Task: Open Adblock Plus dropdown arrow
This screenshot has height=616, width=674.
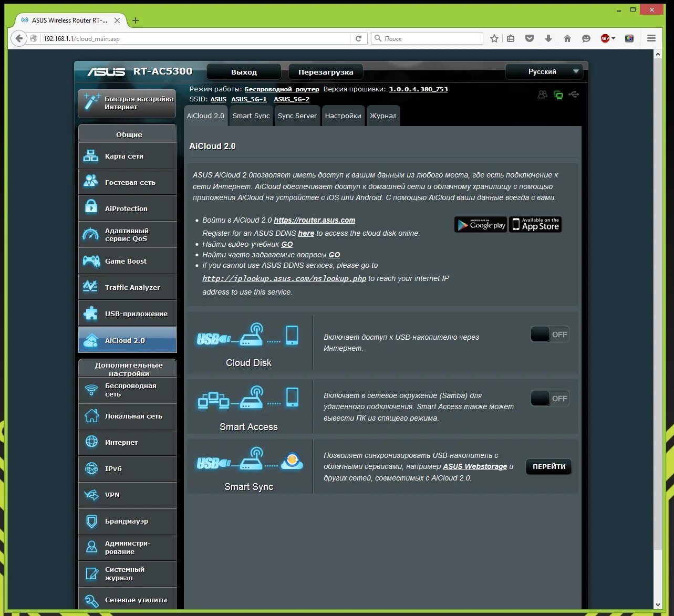Action: pyautogui.click(x=613, y=38)
